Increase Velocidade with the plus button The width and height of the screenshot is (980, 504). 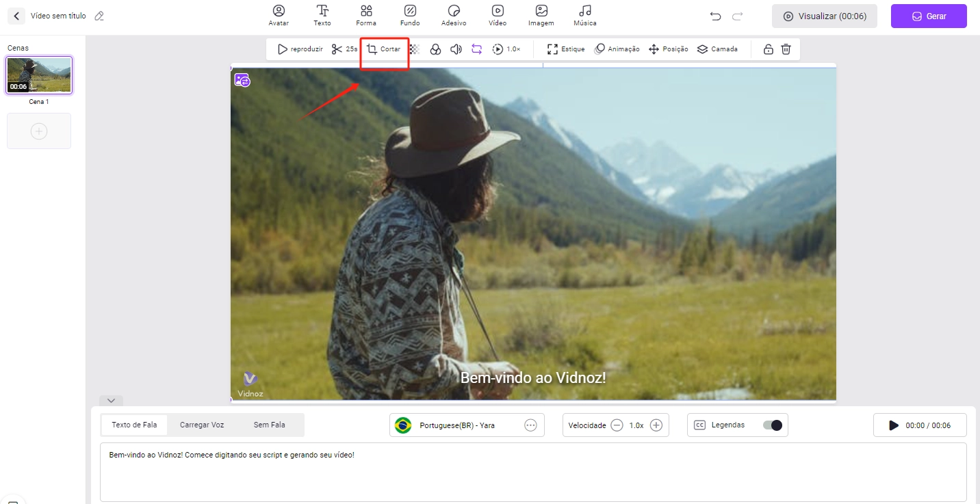[x=656, y=425]
